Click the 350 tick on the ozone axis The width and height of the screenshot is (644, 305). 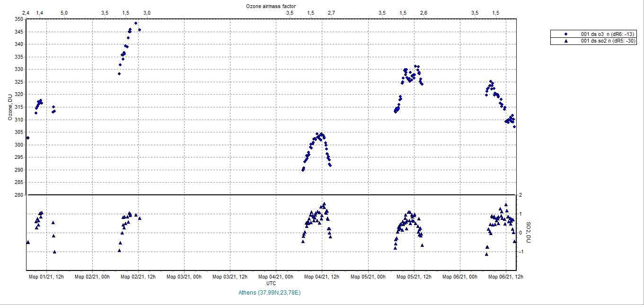click(x=18, y=19)
